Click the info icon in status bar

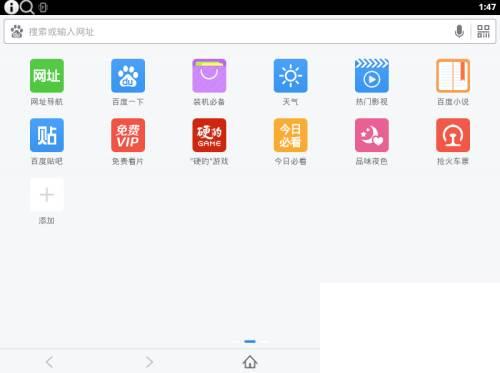coord(11,7)
